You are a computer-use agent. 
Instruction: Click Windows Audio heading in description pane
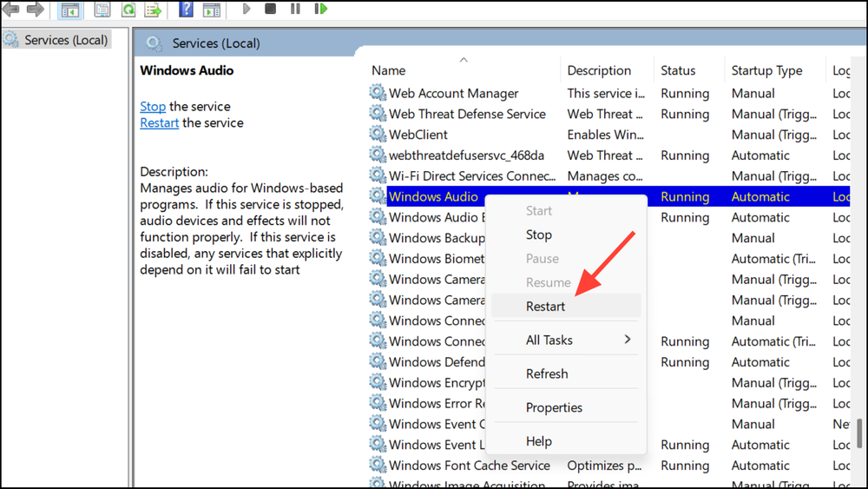(187, 70)
